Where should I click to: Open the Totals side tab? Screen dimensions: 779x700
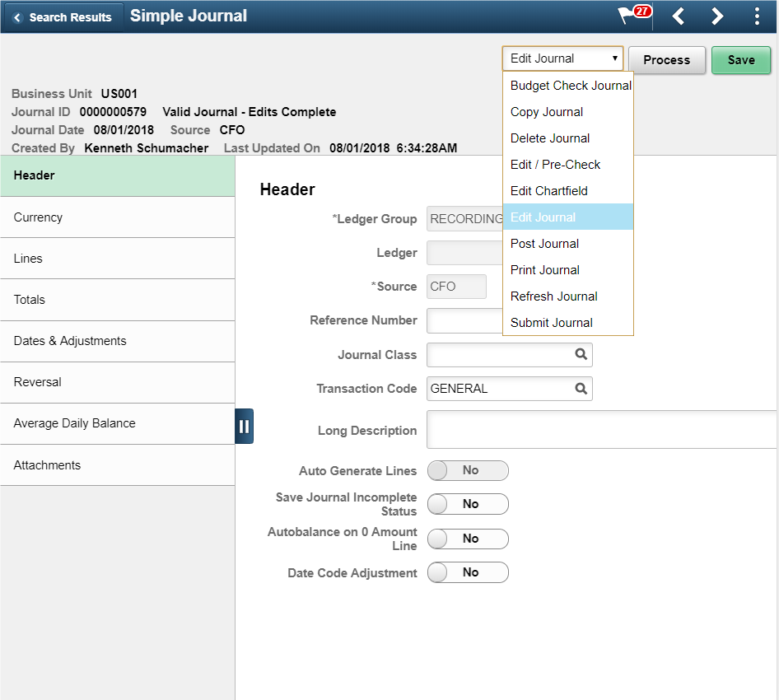tap(117, 300)
